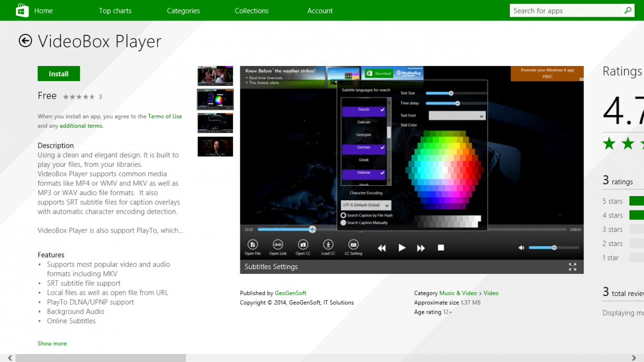Screen dimensions: 644x362
Task: Click the volume speaker icon
Action: [521, 248]
